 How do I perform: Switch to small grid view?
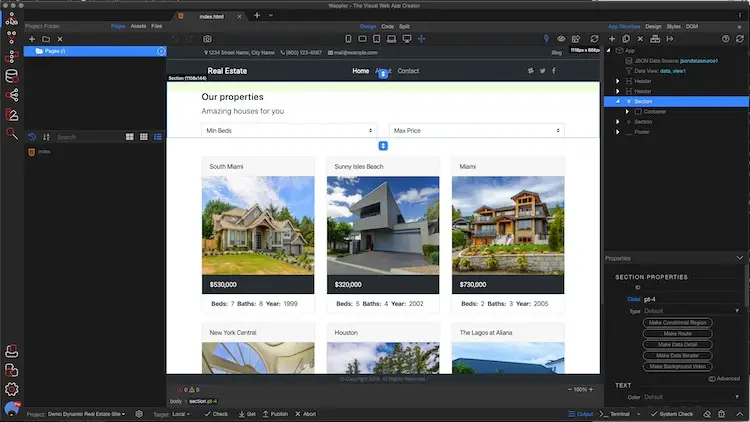[143, 137]
